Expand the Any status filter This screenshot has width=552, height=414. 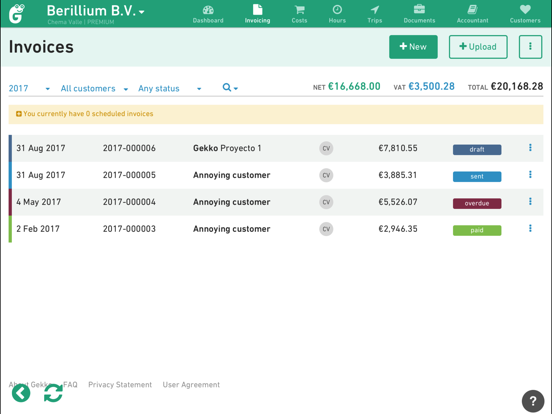click(x=170, y=88)
